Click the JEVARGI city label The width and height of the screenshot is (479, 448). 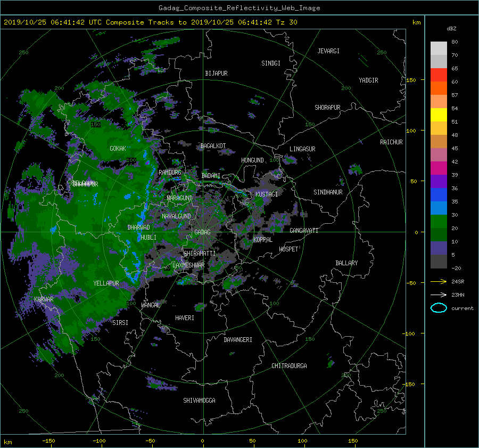[328, 51]
